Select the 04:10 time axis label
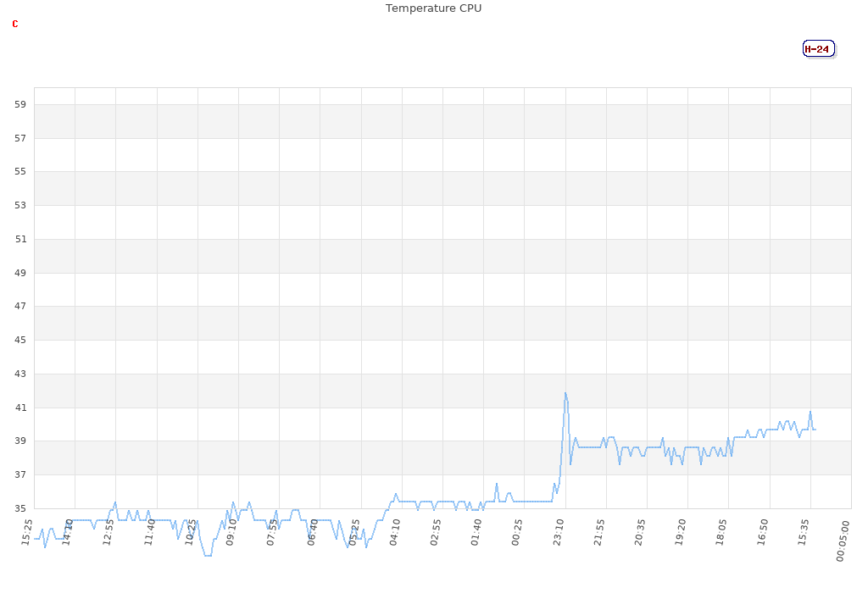868x610 pixels. click(x=396, y=533)
